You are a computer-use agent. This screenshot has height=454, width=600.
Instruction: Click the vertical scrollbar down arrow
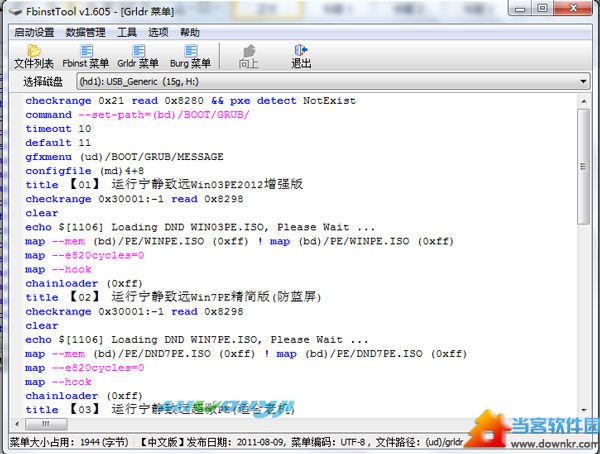[584, 410]
